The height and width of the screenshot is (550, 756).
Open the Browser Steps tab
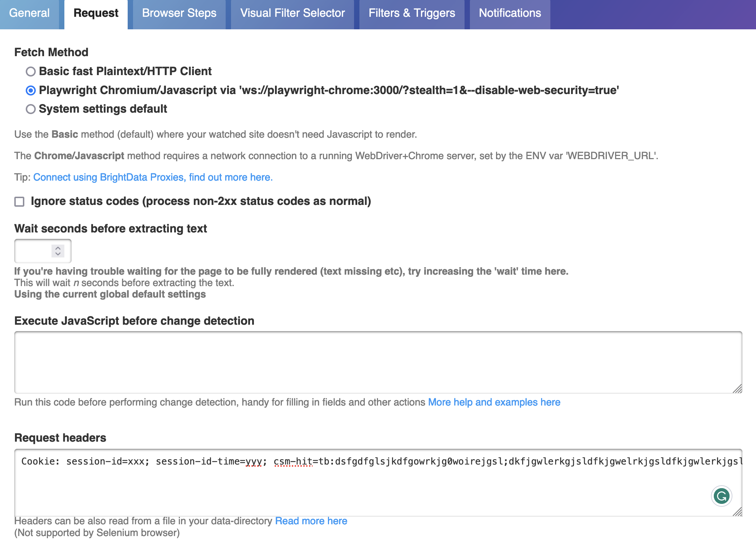(179, 13)
